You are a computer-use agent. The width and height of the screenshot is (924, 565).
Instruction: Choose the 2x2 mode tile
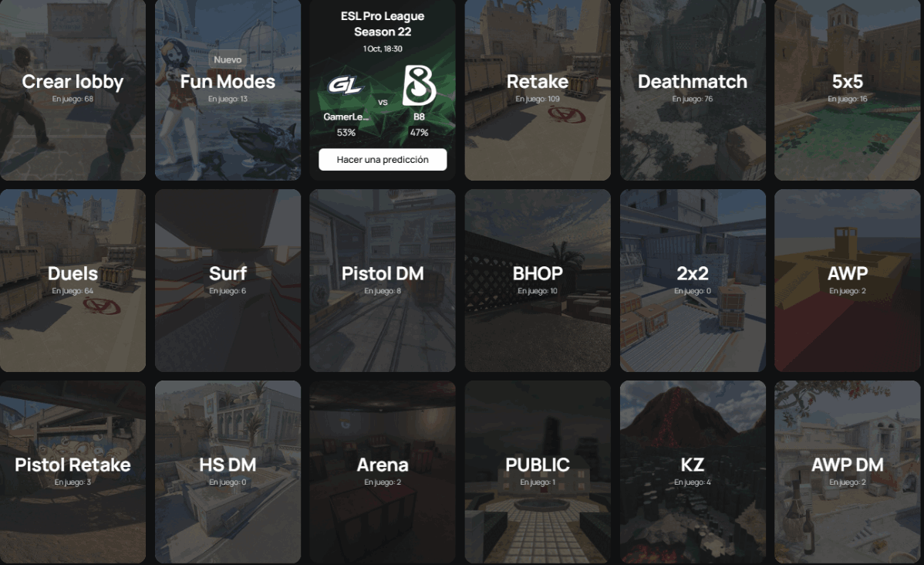tap(693, 280)
